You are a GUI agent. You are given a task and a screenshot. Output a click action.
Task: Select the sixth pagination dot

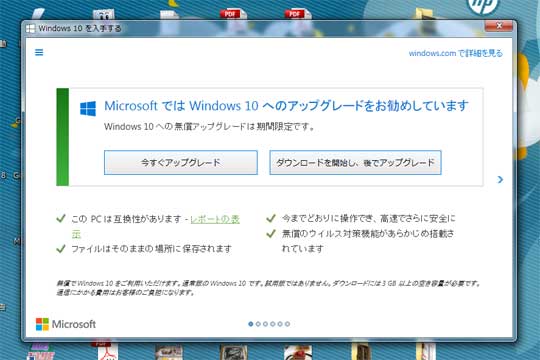point(287,324)
